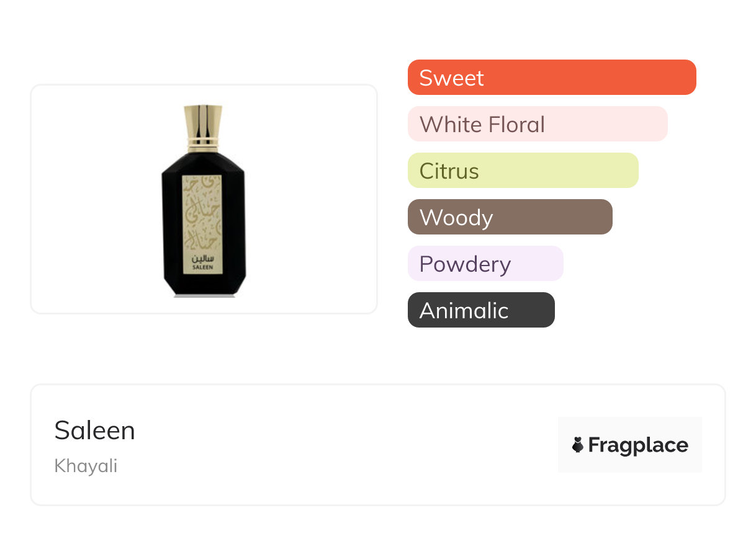This screenshot has height=536, width=756.
Task: Click the Fragplace bottle icon in logo
Action: coord(577,445)
